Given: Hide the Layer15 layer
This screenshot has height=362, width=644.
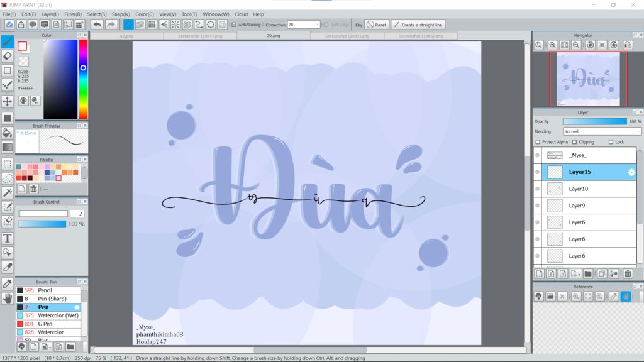Looking at the screenshot, I should click(537, 172).
